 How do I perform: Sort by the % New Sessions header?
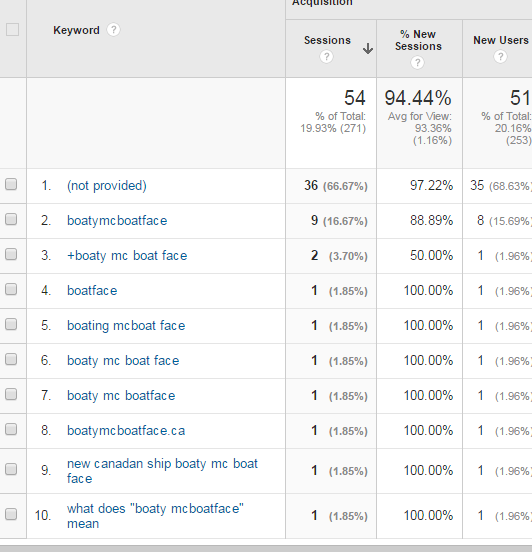[x=418, y=40]
